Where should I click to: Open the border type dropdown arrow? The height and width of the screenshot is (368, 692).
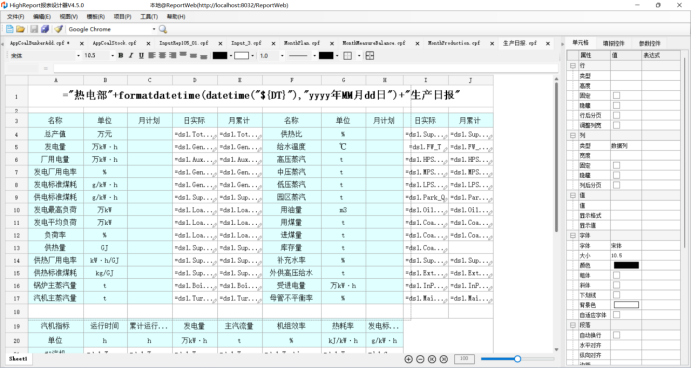(x=359, y=56)
